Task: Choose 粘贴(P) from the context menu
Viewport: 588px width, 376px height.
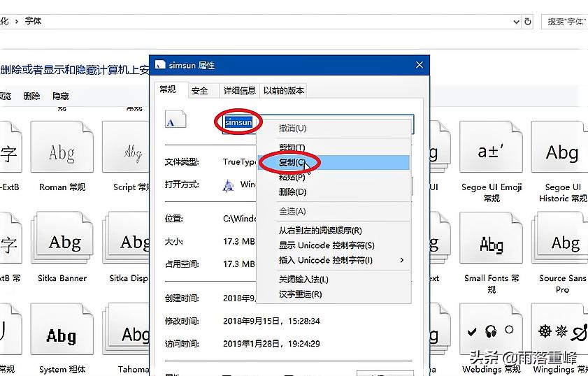Action: 334,177
